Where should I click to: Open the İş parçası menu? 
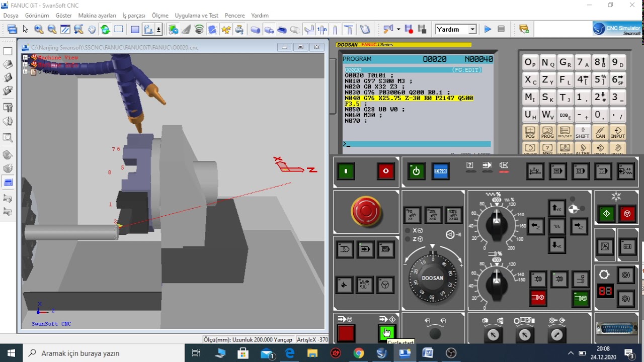click(133, 16)
